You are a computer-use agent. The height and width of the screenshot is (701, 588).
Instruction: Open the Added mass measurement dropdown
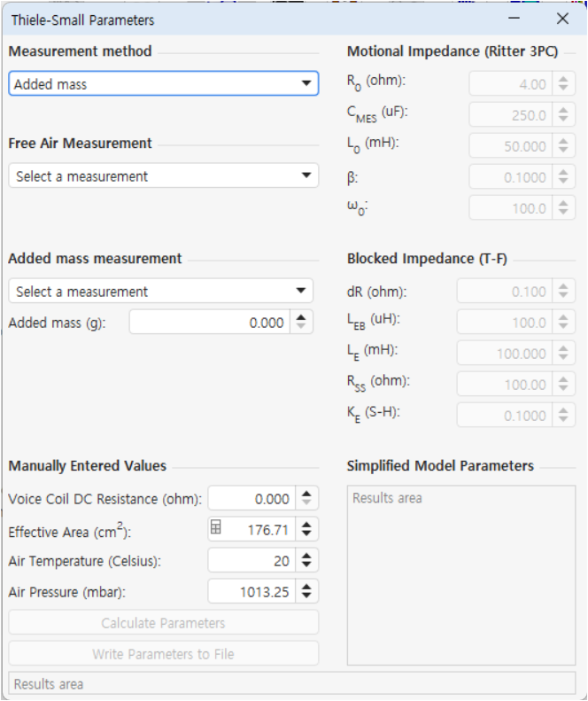160,292
